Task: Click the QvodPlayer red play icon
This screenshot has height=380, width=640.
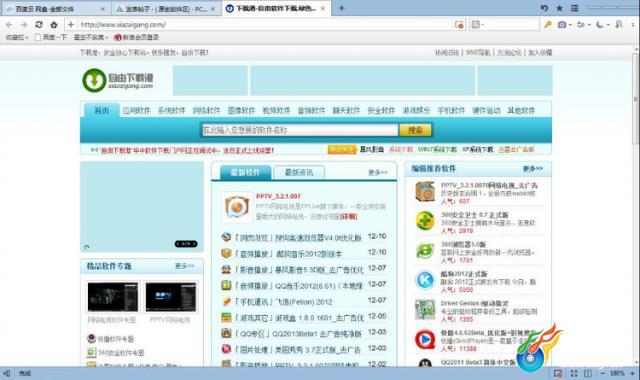Action: (425, 339)
